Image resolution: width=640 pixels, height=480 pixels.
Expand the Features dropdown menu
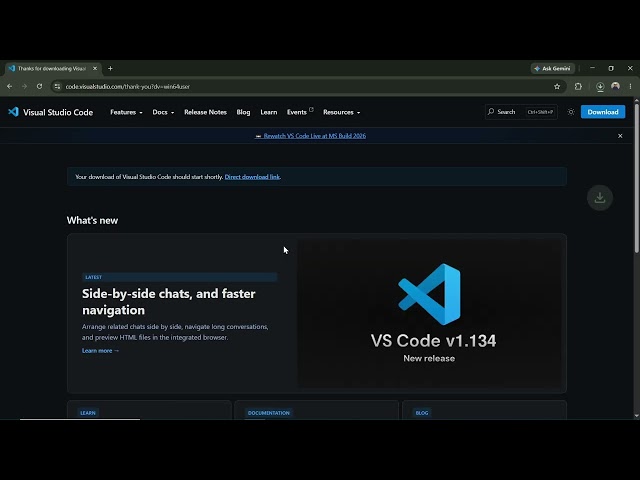(x=126, y=112)
